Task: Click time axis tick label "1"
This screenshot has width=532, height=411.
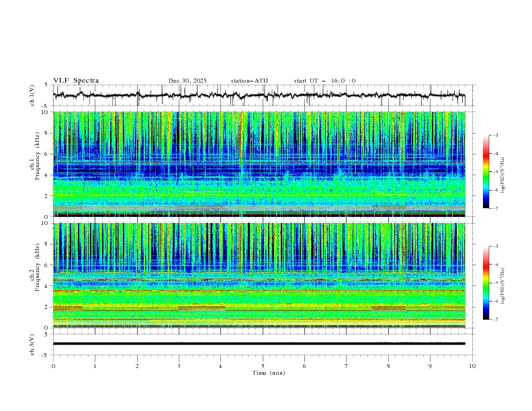Action: (95, 366)
